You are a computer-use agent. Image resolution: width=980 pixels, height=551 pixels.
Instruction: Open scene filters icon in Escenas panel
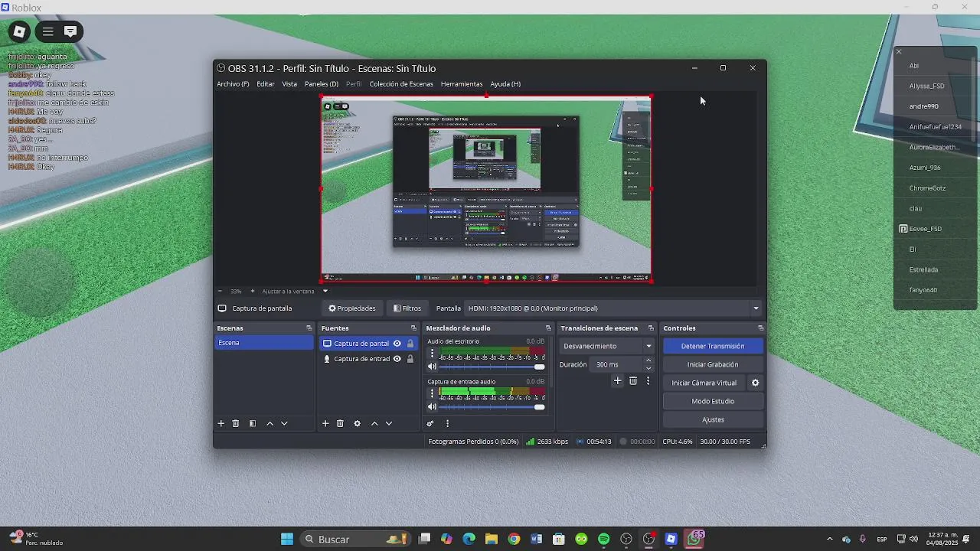click(x=253, y=423)
